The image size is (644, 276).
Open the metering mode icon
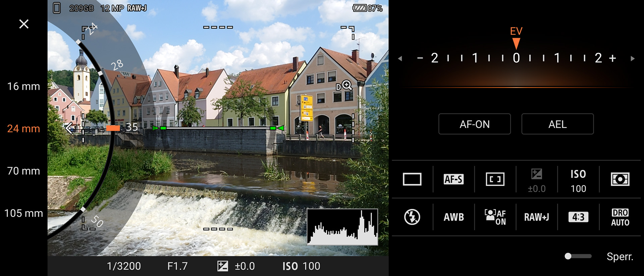[x=620, y=179]
